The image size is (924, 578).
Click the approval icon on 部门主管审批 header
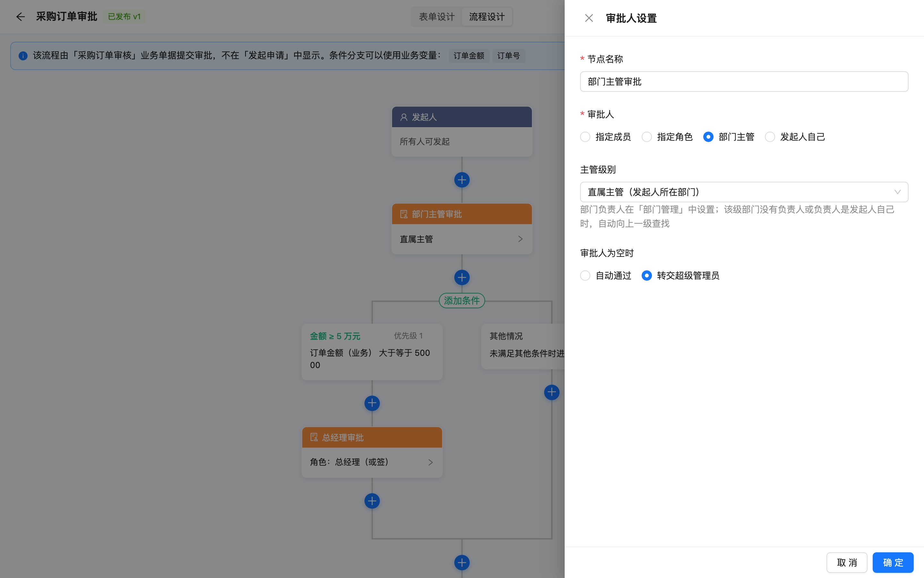pos(404,215)
